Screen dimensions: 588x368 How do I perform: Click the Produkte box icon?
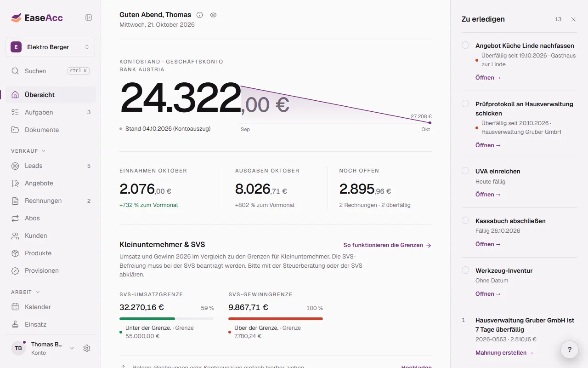[15, 253]
